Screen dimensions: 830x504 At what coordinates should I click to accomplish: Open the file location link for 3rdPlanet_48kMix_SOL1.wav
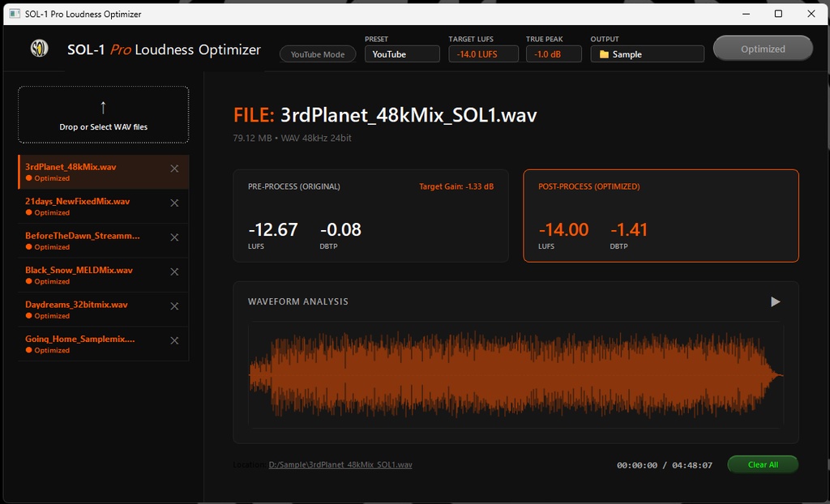(x=340, y=464)
